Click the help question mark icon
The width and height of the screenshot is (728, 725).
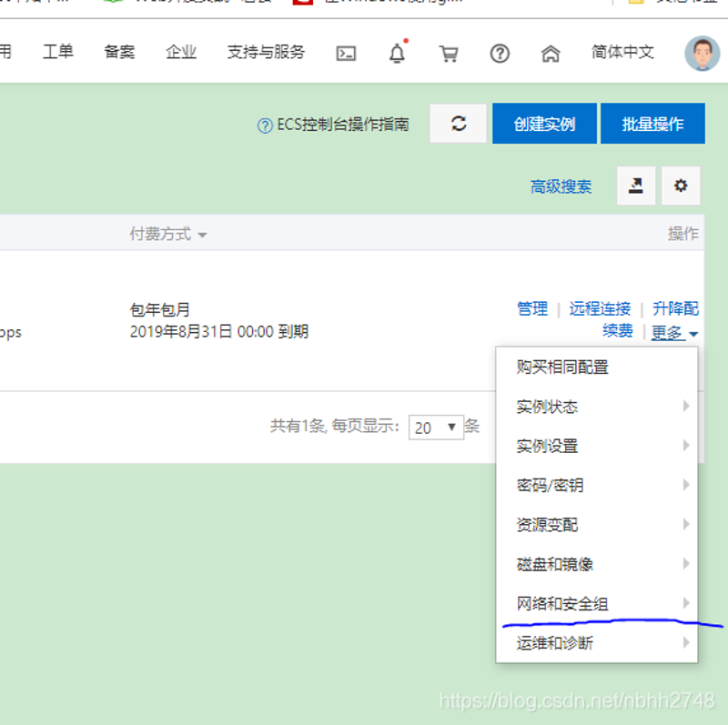(500, 53)
